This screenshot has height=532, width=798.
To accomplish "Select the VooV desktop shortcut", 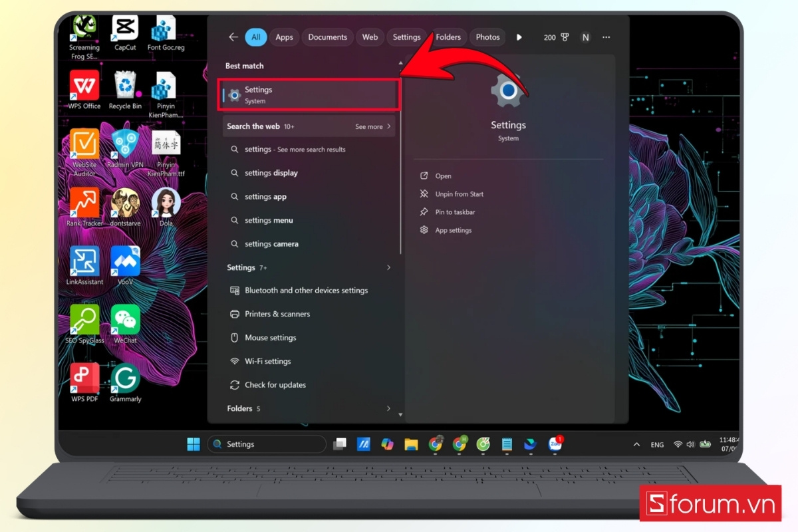I will click(x=125, y=266).
